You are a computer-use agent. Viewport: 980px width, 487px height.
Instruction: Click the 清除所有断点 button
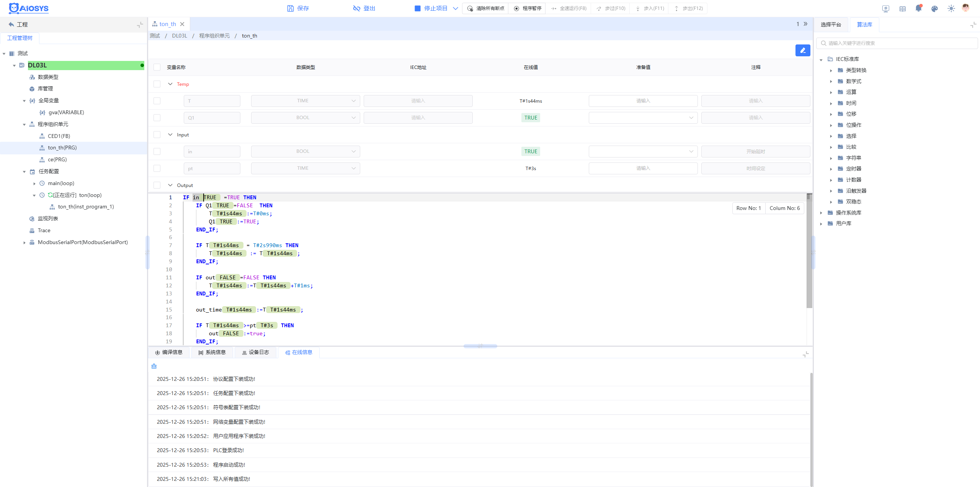coord(486,8)
